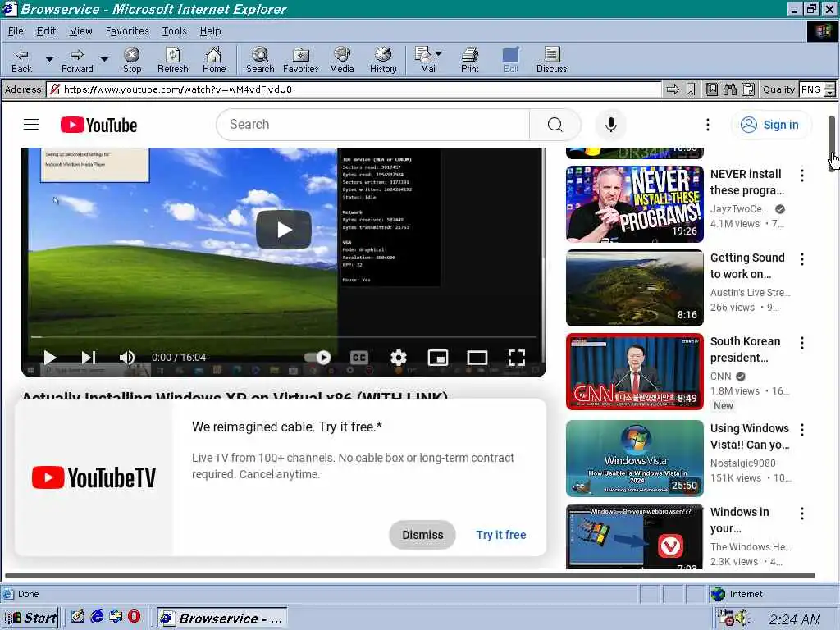
Task: Open the Quality PNG dropdown
Action: coord(817,89)
